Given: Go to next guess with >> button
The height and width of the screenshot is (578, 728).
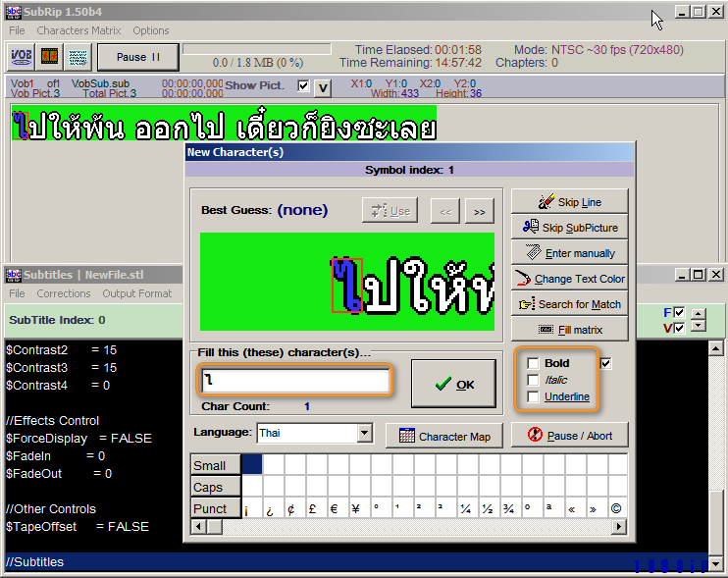Looking at the screenshot, I should click(479, 212).
